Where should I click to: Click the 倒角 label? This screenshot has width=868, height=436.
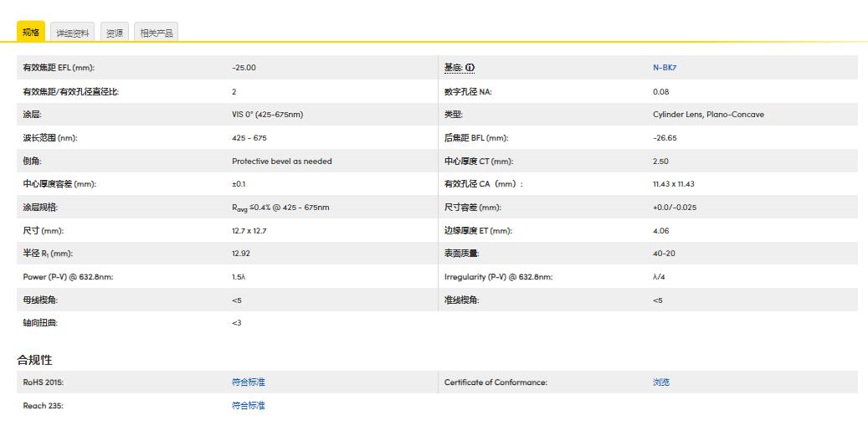pyautogui.click(x=32, y=161)
